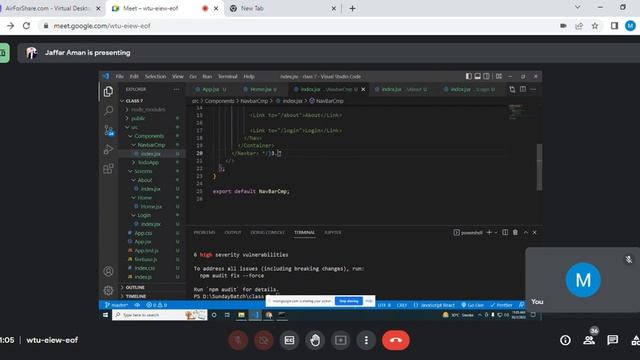Screen dimensions: 640x360
Task: Click Prettier in VS Code status bar
Action: [501, 305]
